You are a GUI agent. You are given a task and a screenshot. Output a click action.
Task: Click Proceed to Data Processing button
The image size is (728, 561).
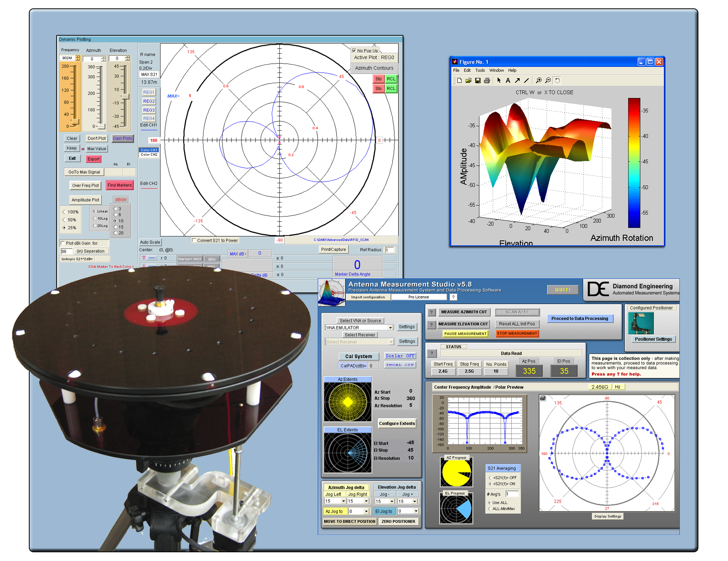tap(580, 319)
